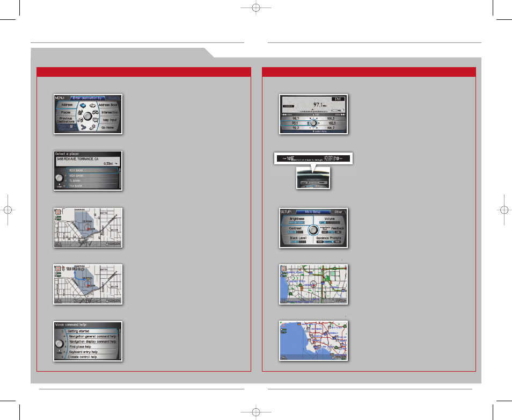Image resolution: width=512 pixels, height=420 pixels.
Task: Click the scrollbar on the Voice command help list
Action: click(120, 344)
